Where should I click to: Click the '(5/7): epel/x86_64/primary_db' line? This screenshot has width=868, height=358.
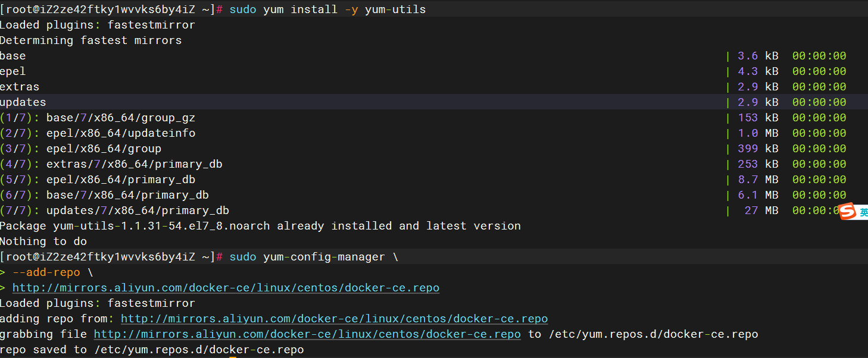(x=98, y=180)
